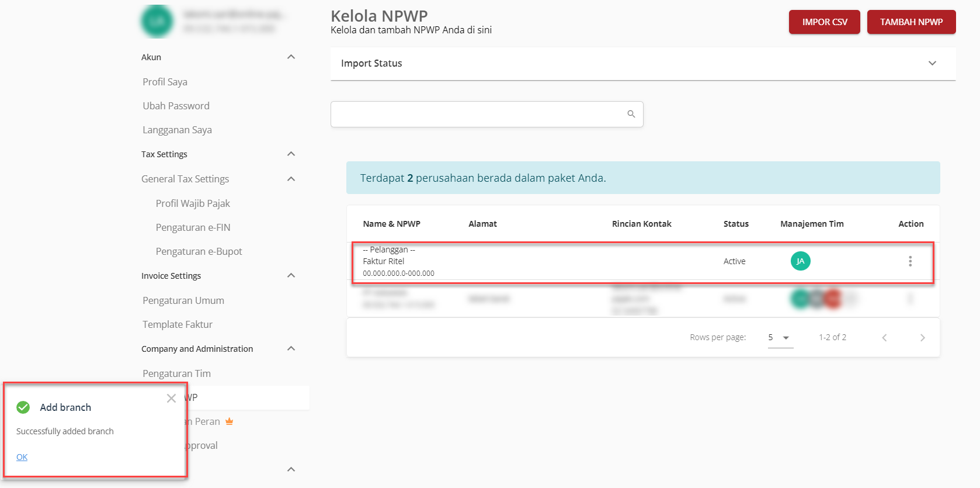
Task: Collapse the Invoice Settings section
Action: pyautogui.click(x=291, y=275)
